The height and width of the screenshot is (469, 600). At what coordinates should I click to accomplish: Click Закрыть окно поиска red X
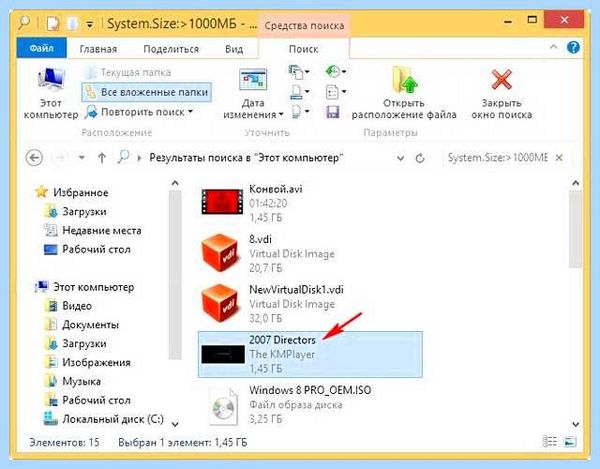[x=501, y=93]
